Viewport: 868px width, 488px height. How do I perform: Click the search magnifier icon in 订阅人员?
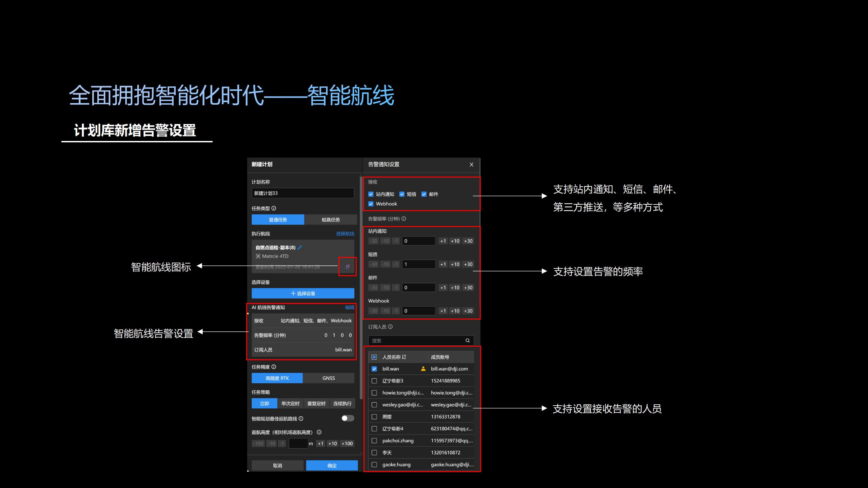(468, 341)
